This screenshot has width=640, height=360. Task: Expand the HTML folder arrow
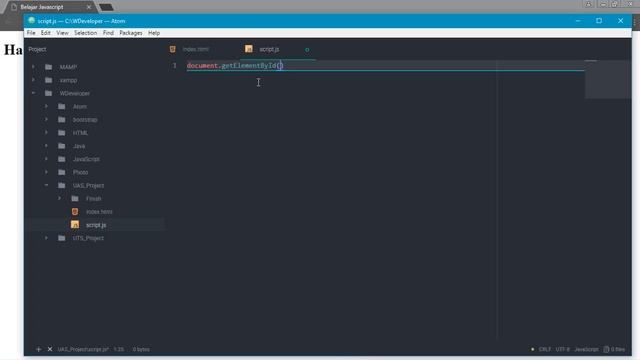47,133
